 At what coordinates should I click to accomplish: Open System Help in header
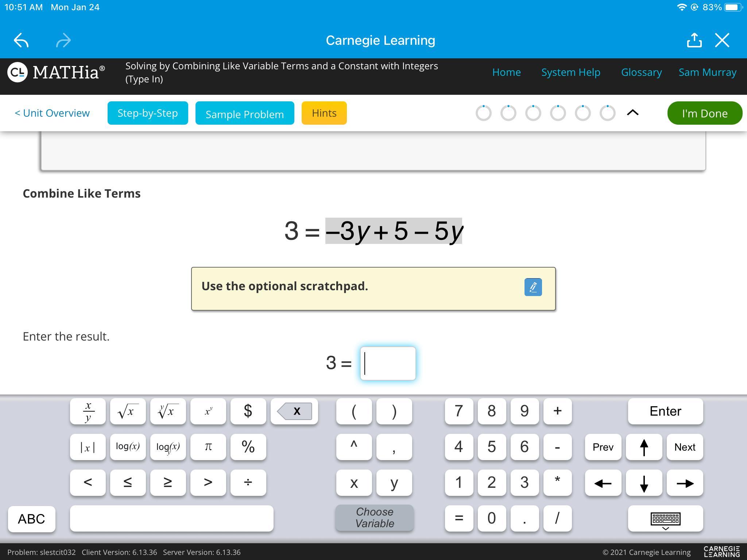pos(570,72)
